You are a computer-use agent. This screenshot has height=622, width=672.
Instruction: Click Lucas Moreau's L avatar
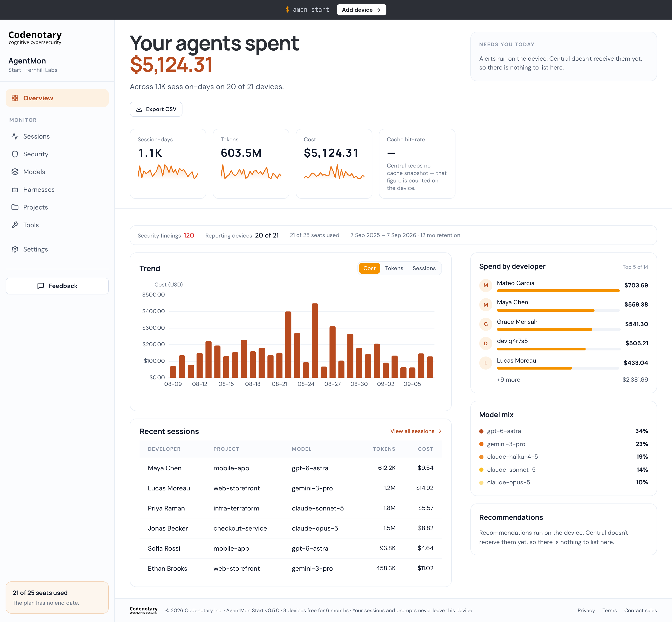[x=486, y=363]
